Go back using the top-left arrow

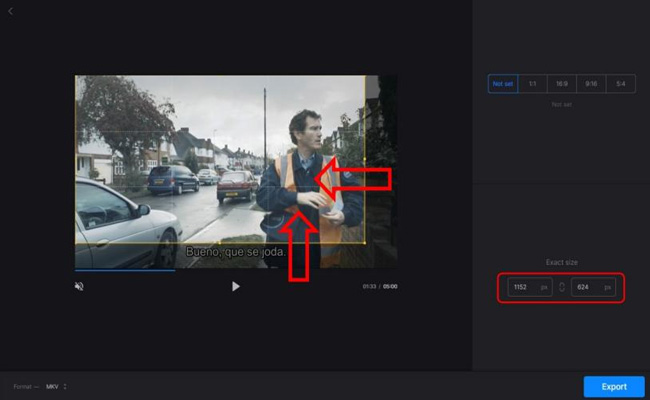(x=11, y=12)
